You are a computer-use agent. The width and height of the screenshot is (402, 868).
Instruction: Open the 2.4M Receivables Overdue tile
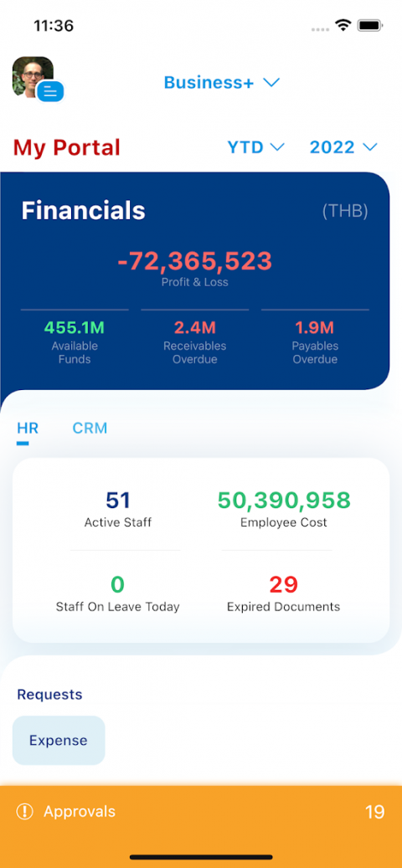point(195,343)
